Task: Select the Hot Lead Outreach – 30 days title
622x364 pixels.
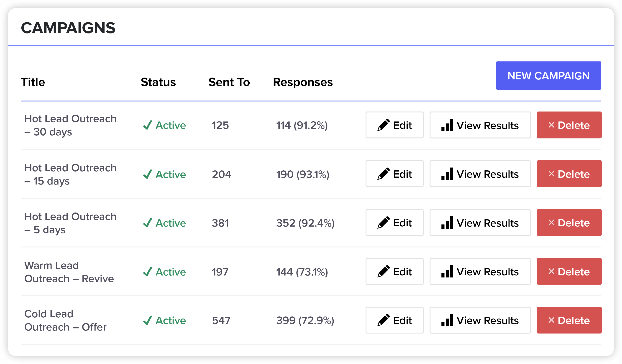Action: tap(70, 125)
